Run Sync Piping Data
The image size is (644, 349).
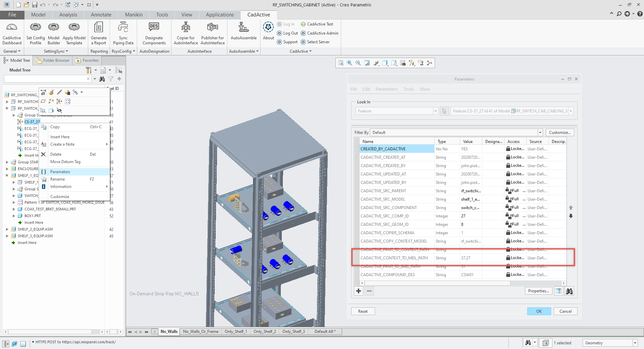point(123,33)
